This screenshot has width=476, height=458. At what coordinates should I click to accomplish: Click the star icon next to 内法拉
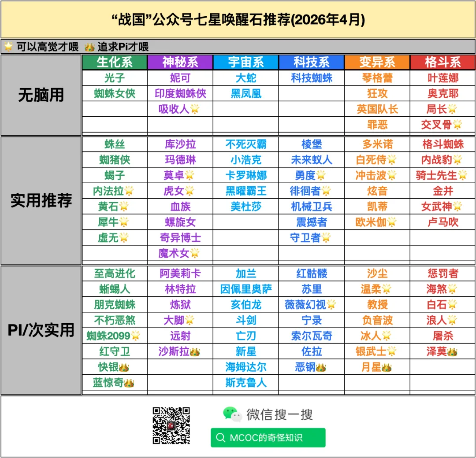129,191
